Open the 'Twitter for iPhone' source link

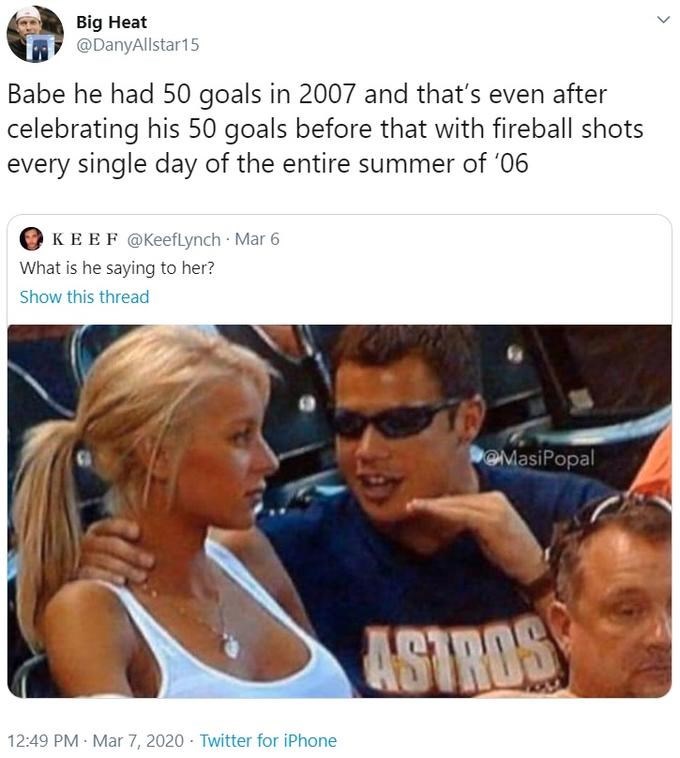(x=268, y=741)
